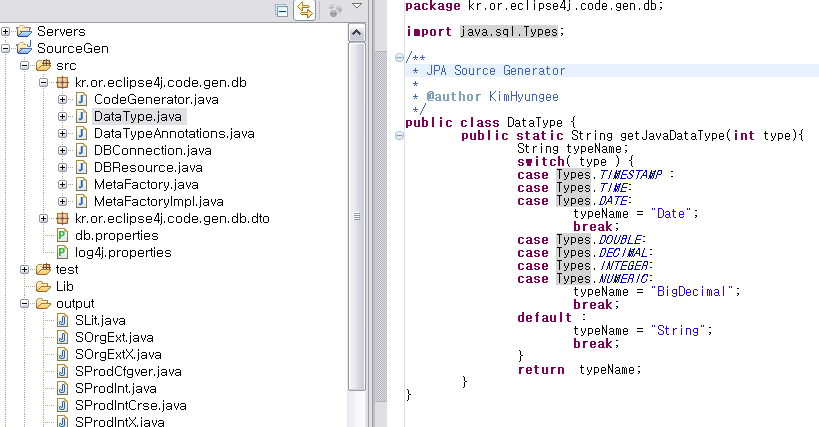
Task: Click the Lib folder icon
Action: (43, 287)
